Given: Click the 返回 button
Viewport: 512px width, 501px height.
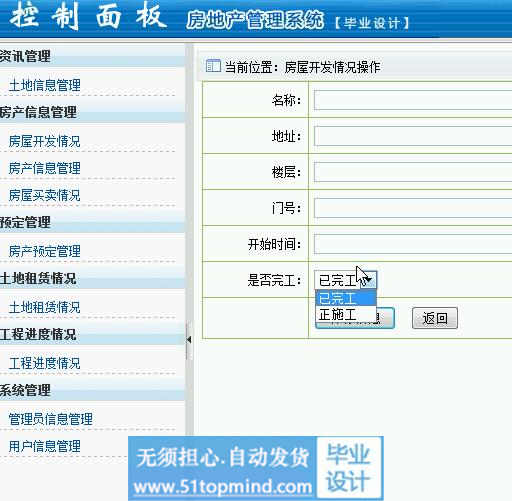Looking at the screenshot, I should click(x=435, y=318).
